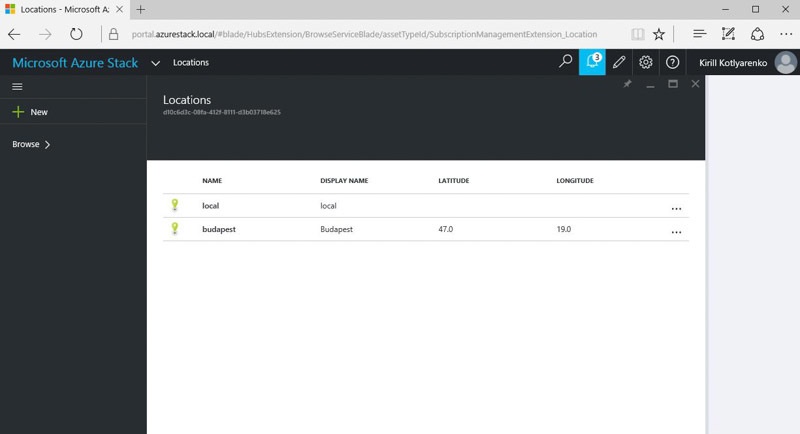
Task: Add page to favorites star
Action: [x=659, y=34]
